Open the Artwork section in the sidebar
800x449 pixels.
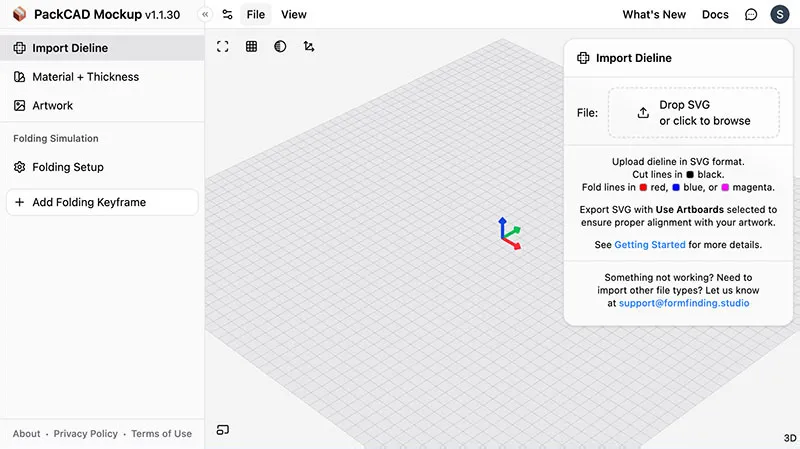pyautogui.click(x=102, y=106)
